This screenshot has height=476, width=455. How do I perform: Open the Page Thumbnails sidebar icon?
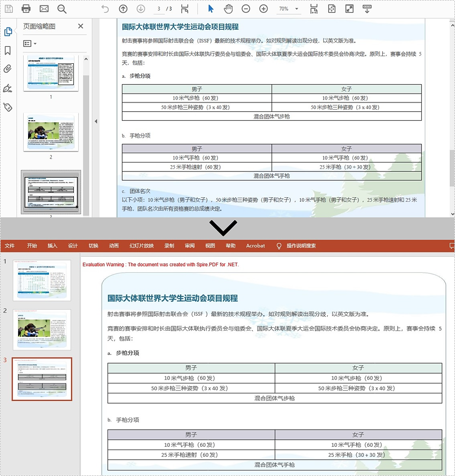pyautogui.click(x=8, y=31)
